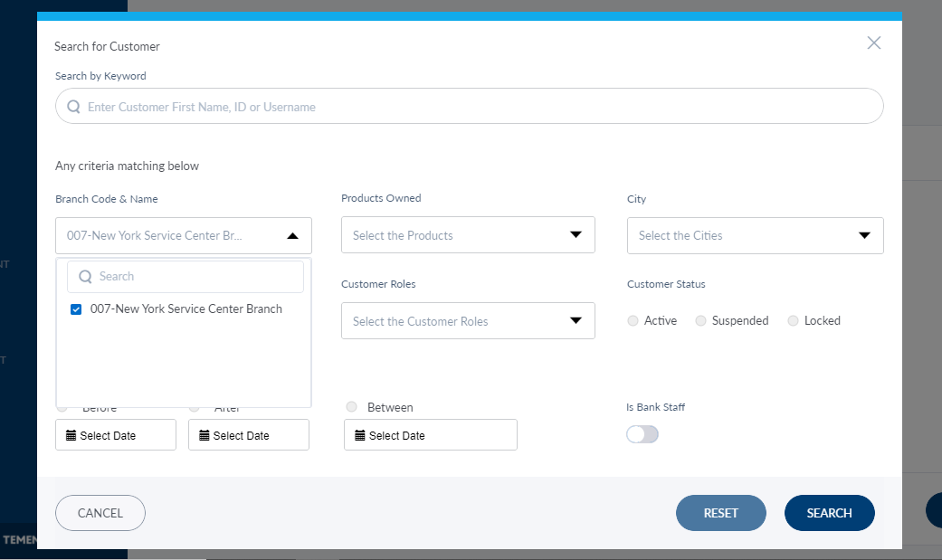Close the Search for Customer dialog
Viewport: 942px width, 560px height.
pyautogui.click(x=873, y=43)
